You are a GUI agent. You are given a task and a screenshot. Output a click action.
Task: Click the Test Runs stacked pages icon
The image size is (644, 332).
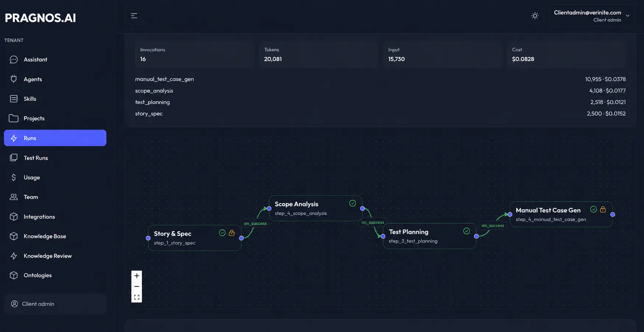pos(14,158)
